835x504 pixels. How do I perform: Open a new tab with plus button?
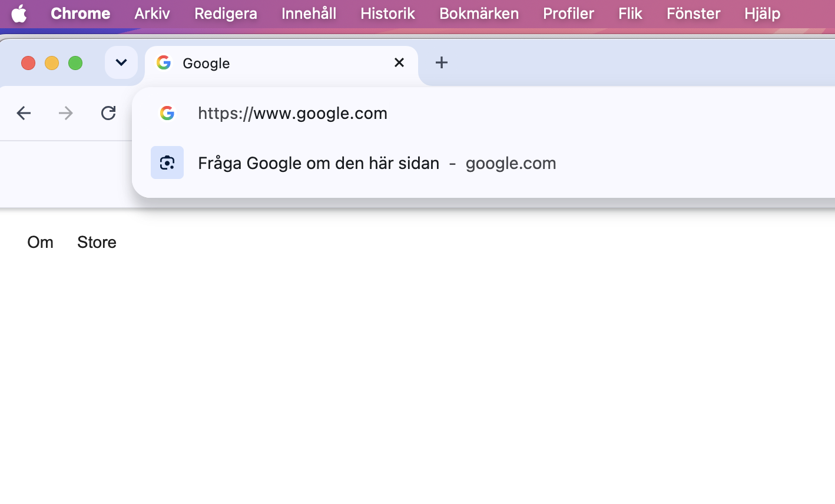(x=442, y=62)
